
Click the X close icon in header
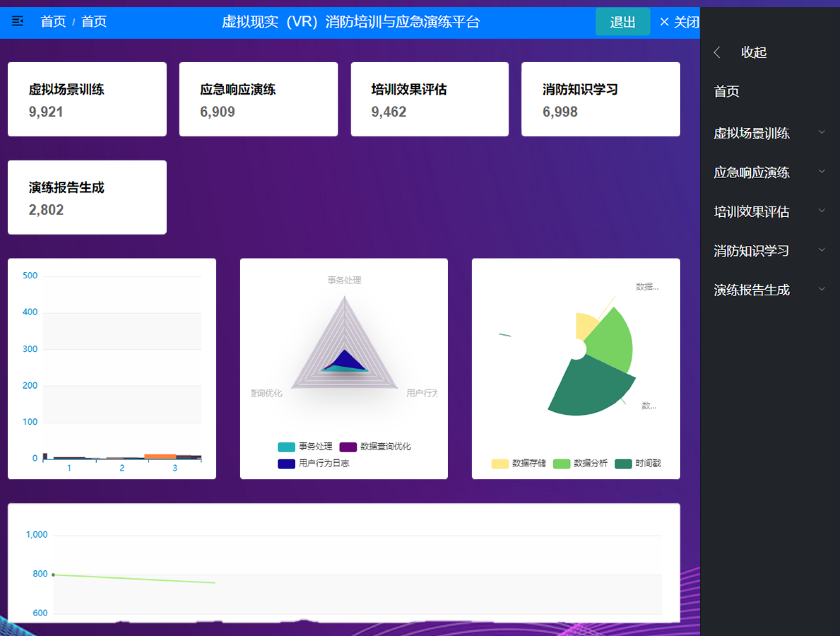pyautogui.click(x=664, y=22)
